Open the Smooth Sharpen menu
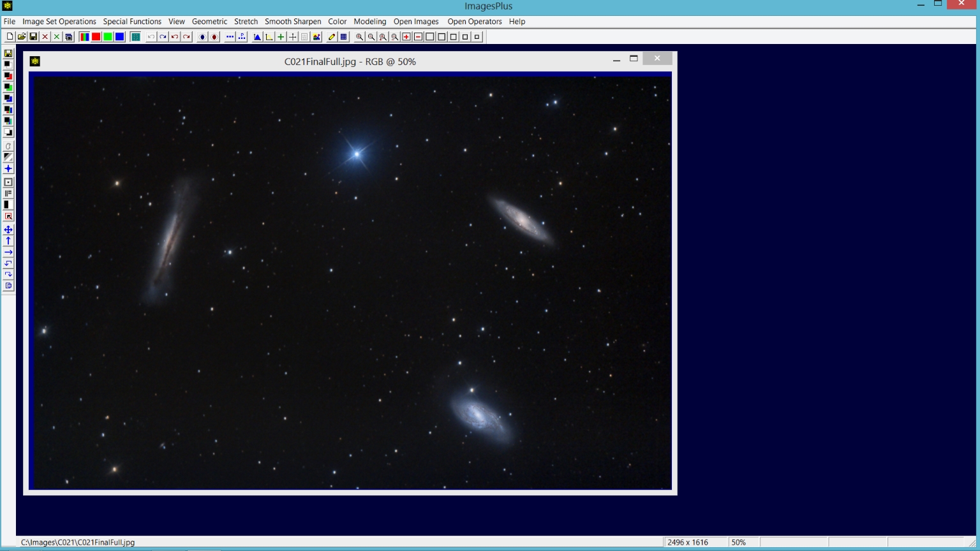 [293, 22]
